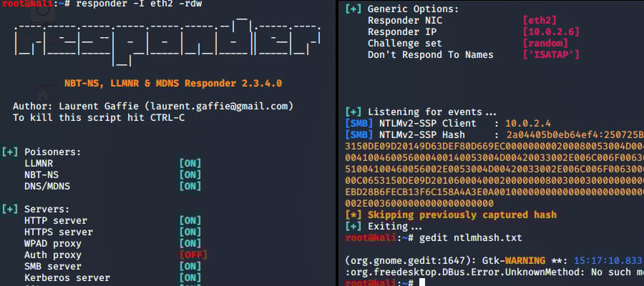Click the [ON] status next to NBT-NS
The width and height of the screenshot is (644, 286).
(x=190, y=175)
